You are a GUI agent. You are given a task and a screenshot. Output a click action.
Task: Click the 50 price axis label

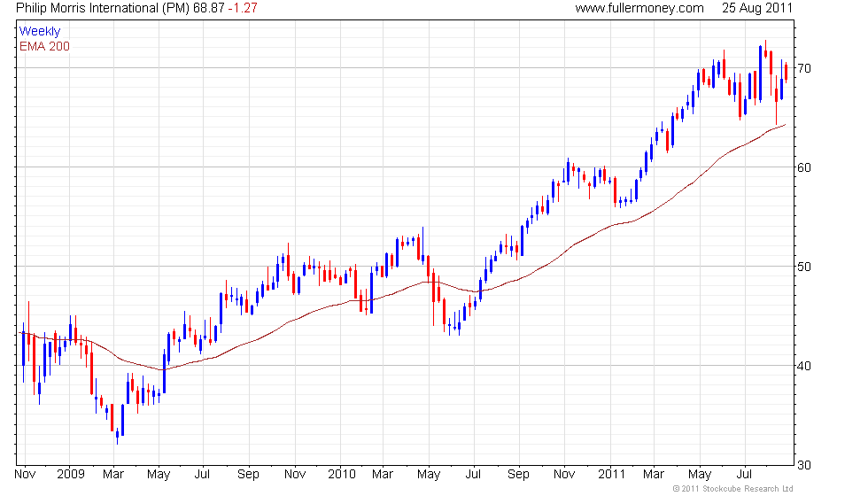point(804,267)
